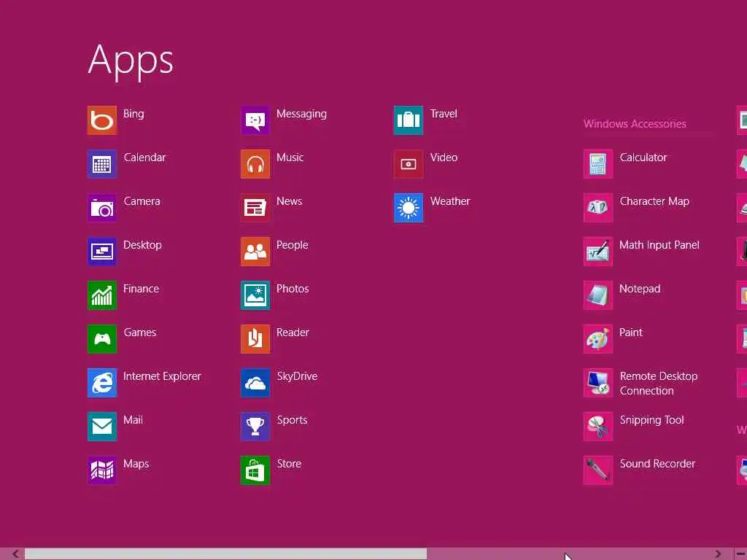Open the Reader app icon
Screen dimensions: 747x560
[x=255, y=339]
